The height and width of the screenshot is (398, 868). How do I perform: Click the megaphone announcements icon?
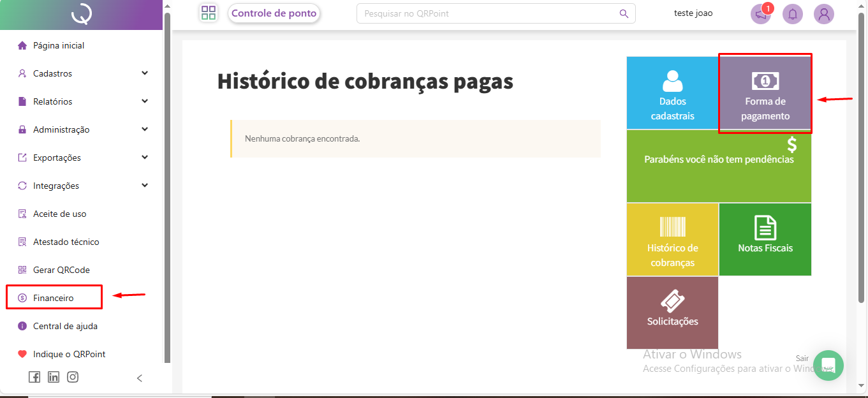pyautogui.click(x=760, y=14)
